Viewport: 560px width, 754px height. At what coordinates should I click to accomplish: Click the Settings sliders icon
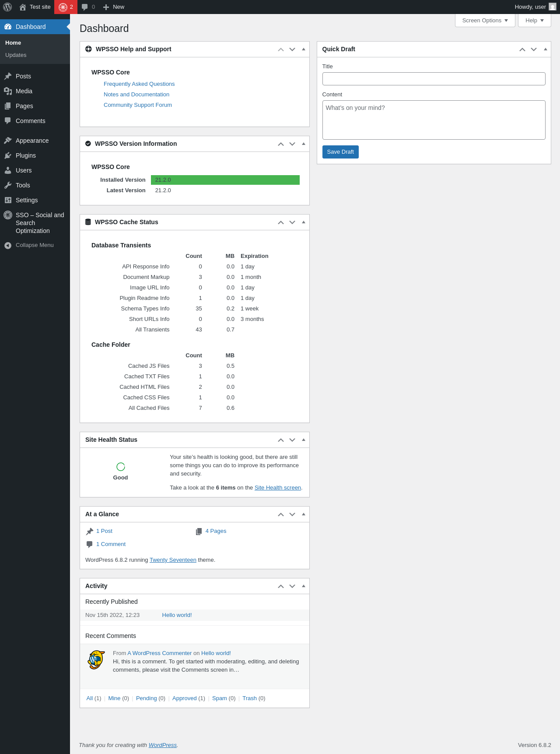(x=8, y=200)
